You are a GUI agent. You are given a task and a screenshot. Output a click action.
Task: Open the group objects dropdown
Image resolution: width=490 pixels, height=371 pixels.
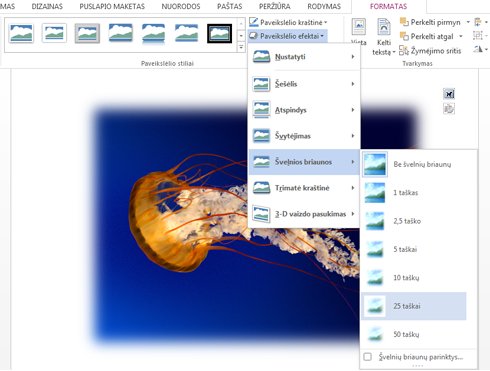(x=480, y=36)
